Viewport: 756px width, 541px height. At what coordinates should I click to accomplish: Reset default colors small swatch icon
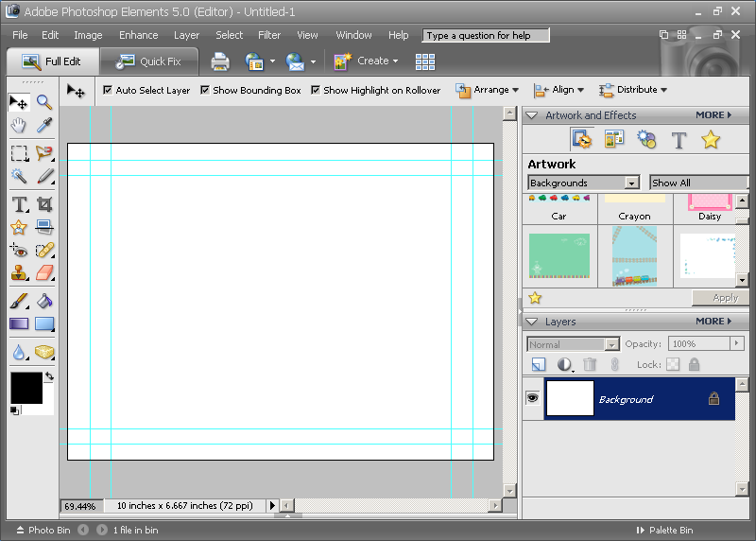[x=15, y=410]
